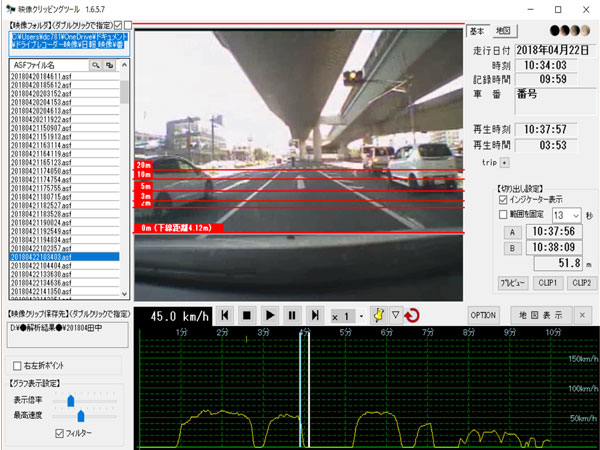Image resolution: width=600 pixels, height=450 pixels.
Task: Click the X button next to 地図表示
Action: [x=582, y=315]
